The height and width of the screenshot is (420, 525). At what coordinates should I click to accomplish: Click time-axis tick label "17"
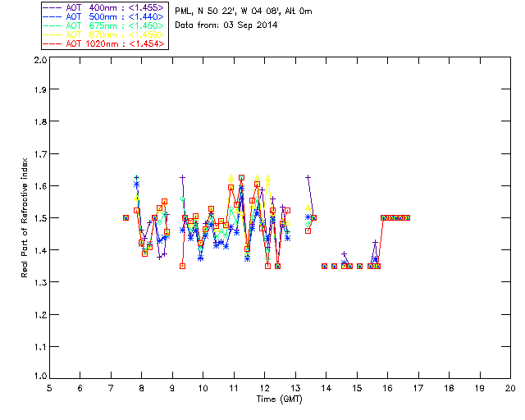pyautogui.click(x=418, y=388)
